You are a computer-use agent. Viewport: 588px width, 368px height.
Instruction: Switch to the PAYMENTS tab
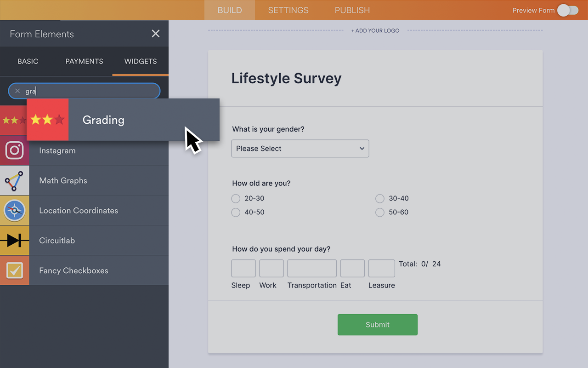84,61
